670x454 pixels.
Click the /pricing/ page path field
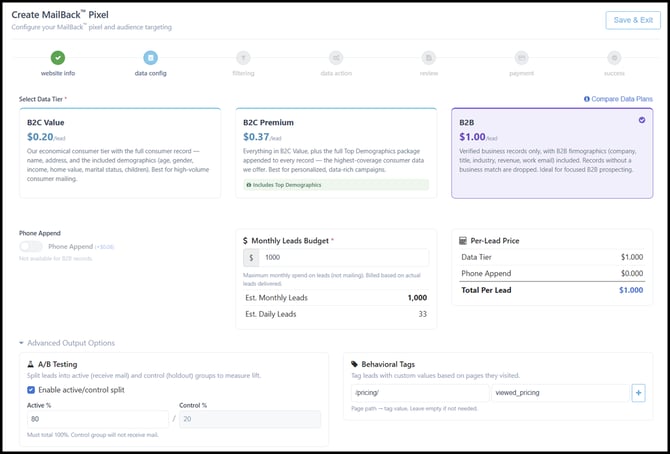click(420, 393)
